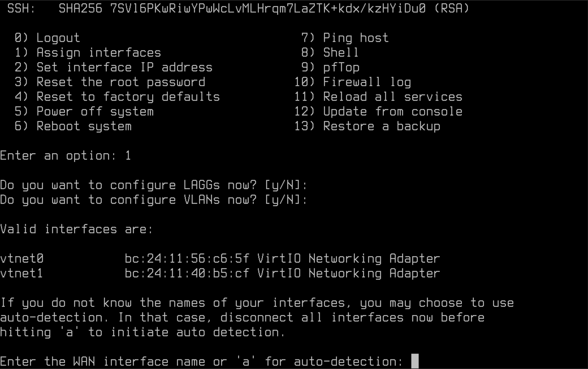Click the Firewall log option
Viewport: 588px width, 369px height.
[367, 82]
